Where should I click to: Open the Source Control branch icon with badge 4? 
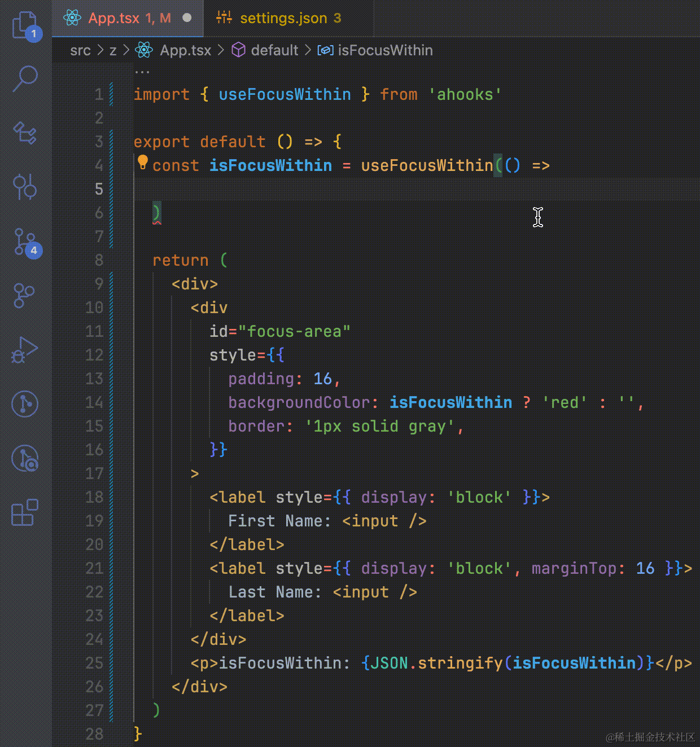[25, 242]
